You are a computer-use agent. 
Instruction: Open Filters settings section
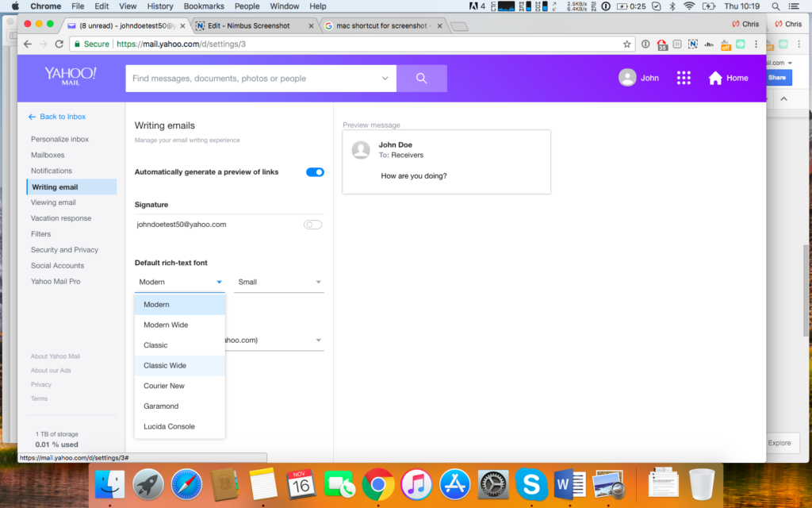(x=40, y=234)
